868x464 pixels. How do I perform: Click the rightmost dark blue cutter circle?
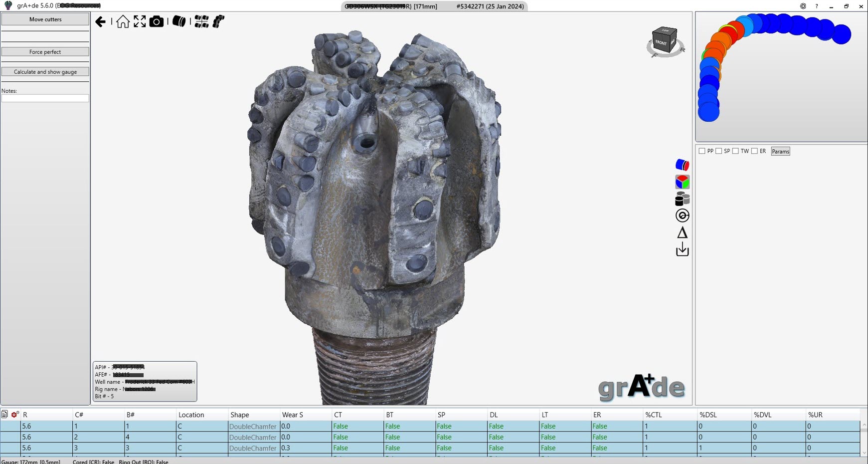coord(842,34)
